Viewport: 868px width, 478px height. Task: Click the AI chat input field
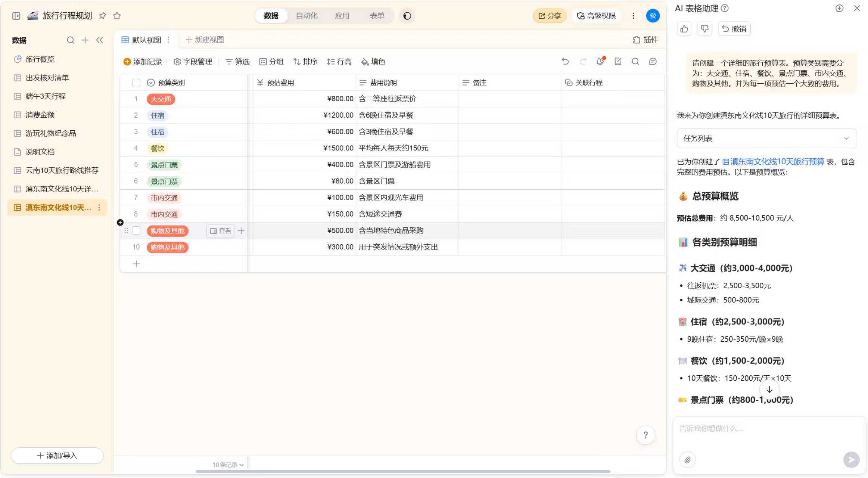click(765, 429)
